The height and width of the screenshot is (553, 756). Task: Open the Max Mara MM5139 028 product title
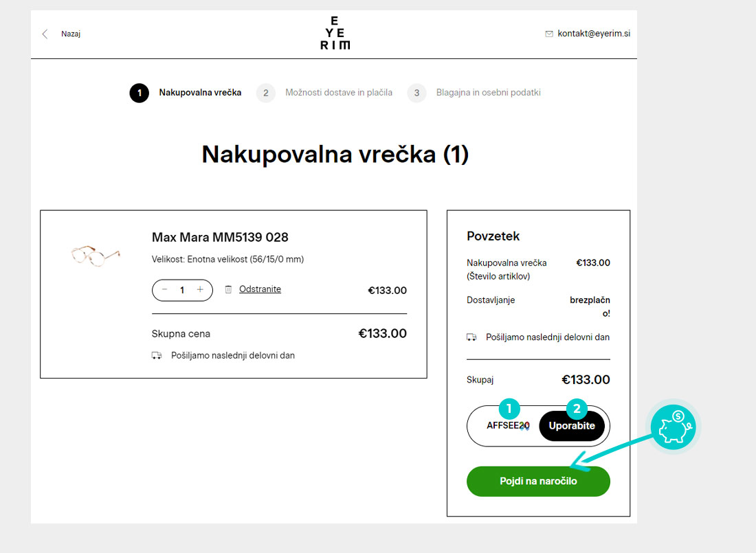[220, 238]
